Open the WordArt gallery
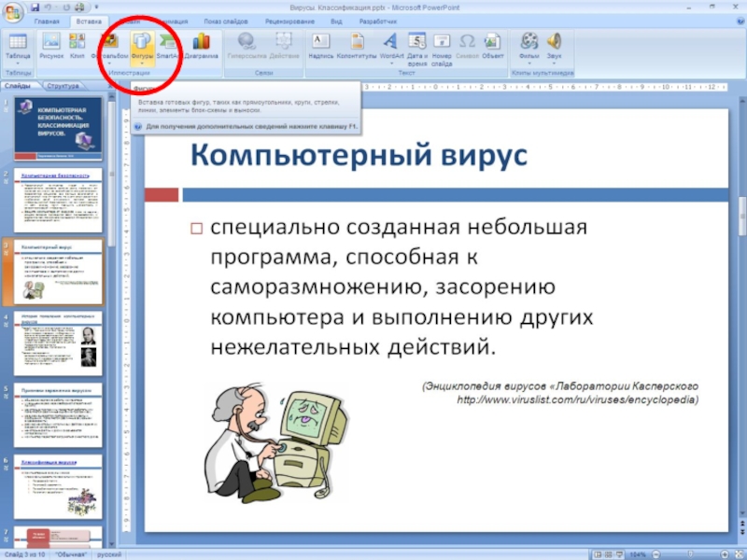The image size is (747, 560). pyautogui.click(x=391, y=43)
